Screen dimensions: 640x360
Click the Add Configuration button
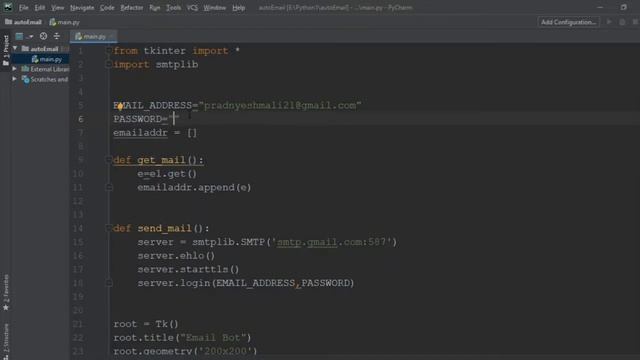pos(568,22)
